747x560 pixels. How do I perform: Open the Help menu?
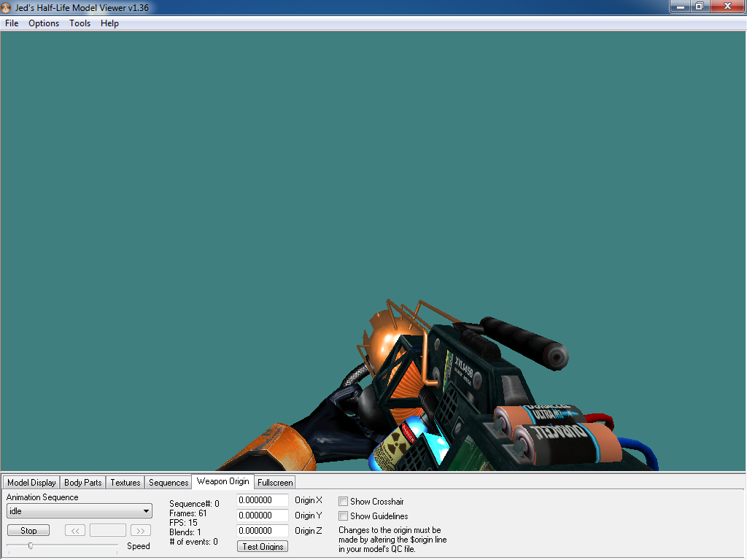click(109, 23)
